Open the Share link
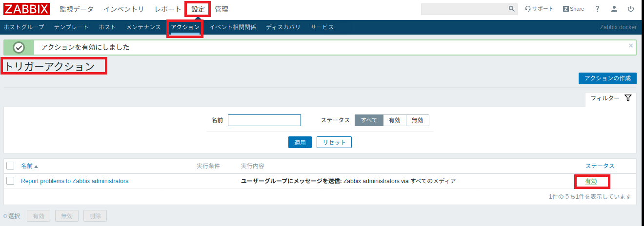 [x=573, y=9]
